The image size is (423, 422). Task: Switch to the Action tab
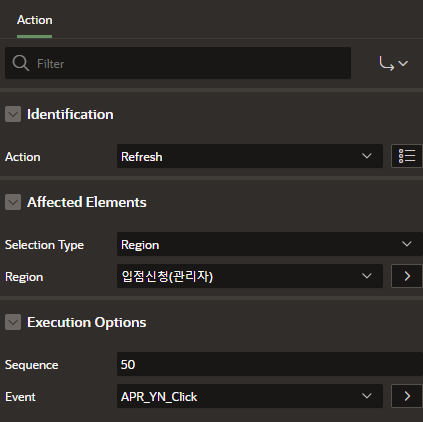tap(35, 20)
